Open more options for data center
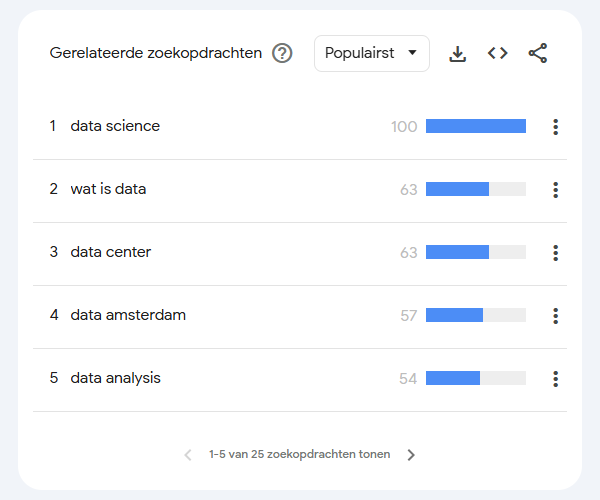The image size is (600, 500). tap(555, 253)
